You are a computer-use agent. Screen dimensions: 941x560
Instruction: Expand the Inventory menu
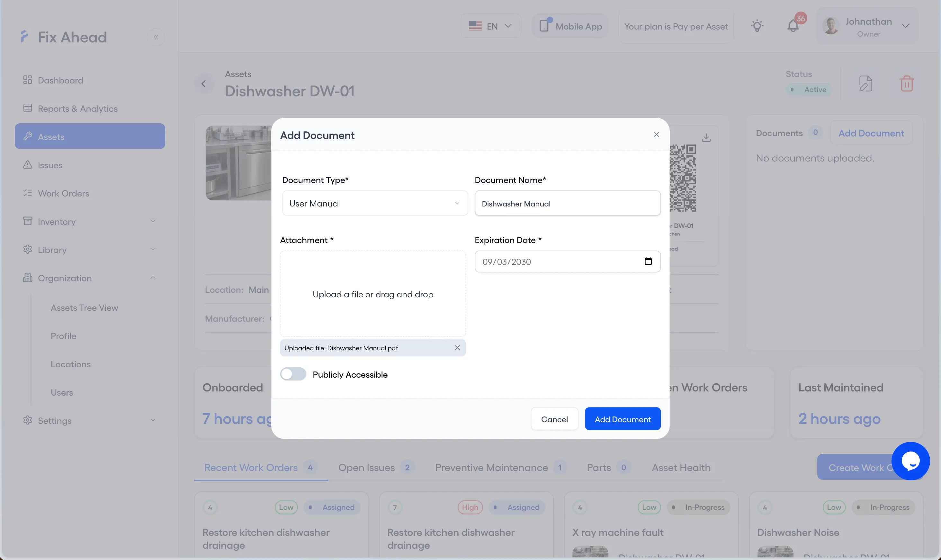point(90,222)
